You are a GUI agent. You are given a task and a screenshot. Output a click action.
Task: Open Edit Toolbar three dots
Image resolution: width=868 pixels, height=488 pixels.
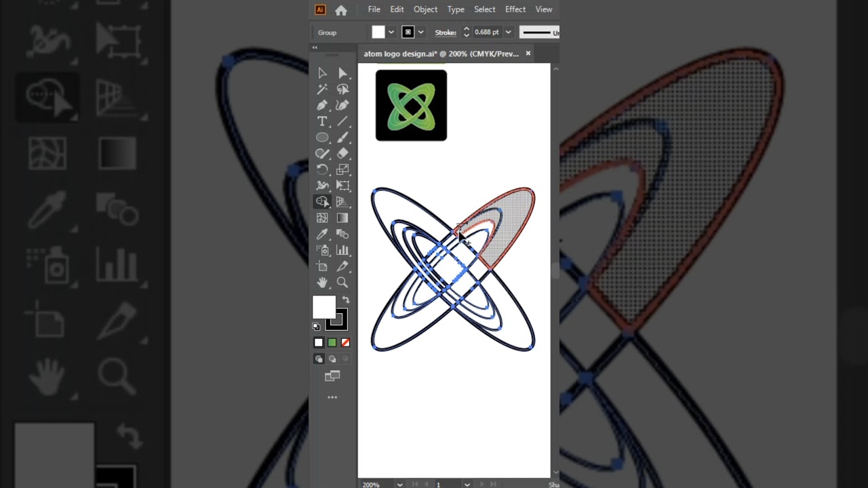pyautogui.click(x=332, y=397)
